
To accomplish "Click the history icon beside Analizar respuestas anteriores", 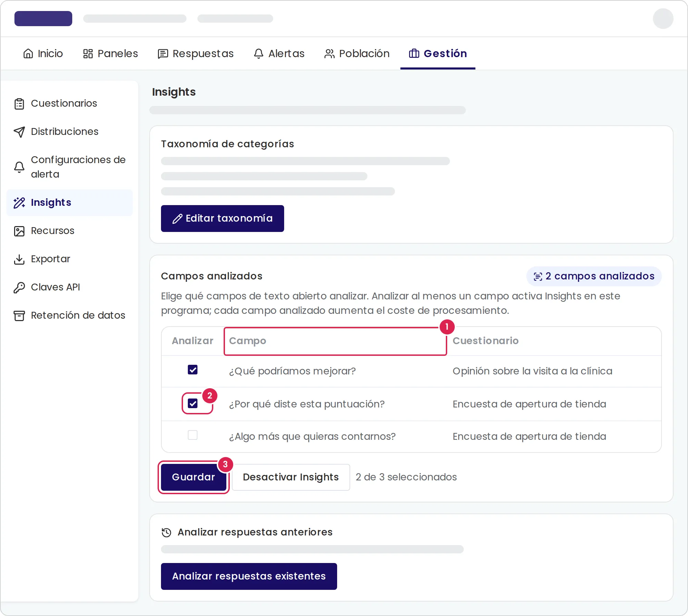I will click(166, 532).
